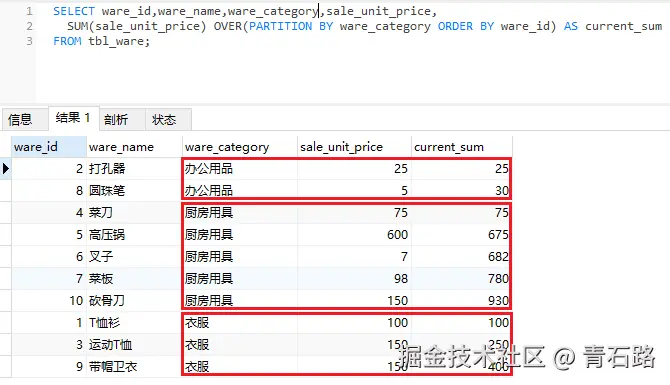Viewport: 670px width, 385px height.
Task: Click 办公用品 in the 打孔器 row
Action: click(209, 168)
